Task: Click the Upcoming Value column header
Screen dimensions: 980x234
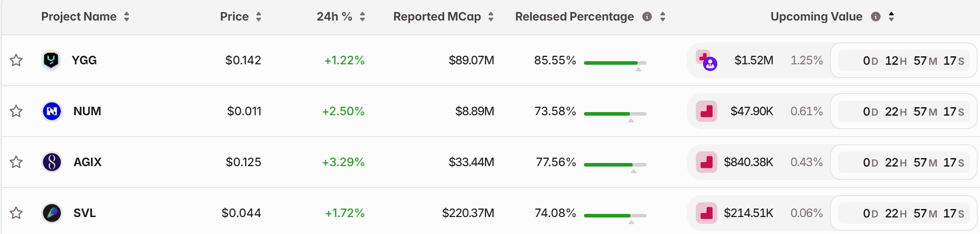Action: (816, 17)
